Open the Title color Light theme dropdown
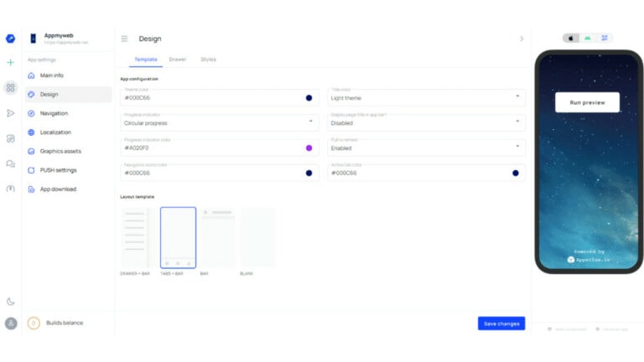The width and height of the screenshot is (644, 362). [426, 97]
